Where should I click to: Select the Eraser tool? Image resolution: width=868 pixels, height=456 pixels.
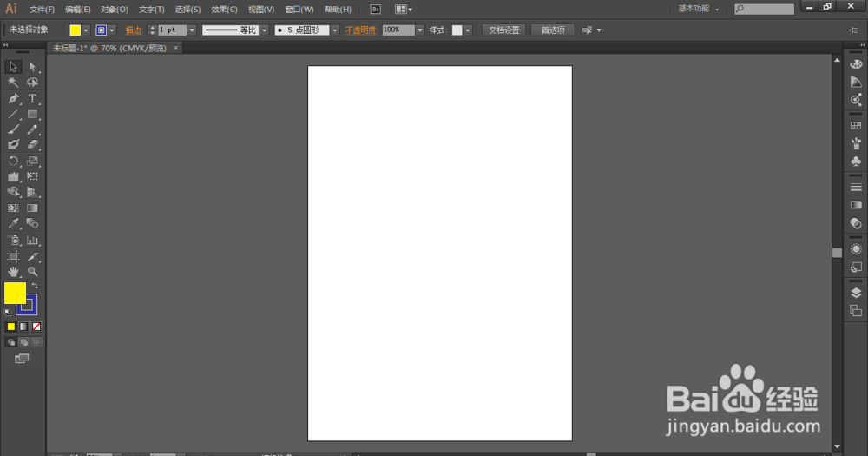point(32,144)
